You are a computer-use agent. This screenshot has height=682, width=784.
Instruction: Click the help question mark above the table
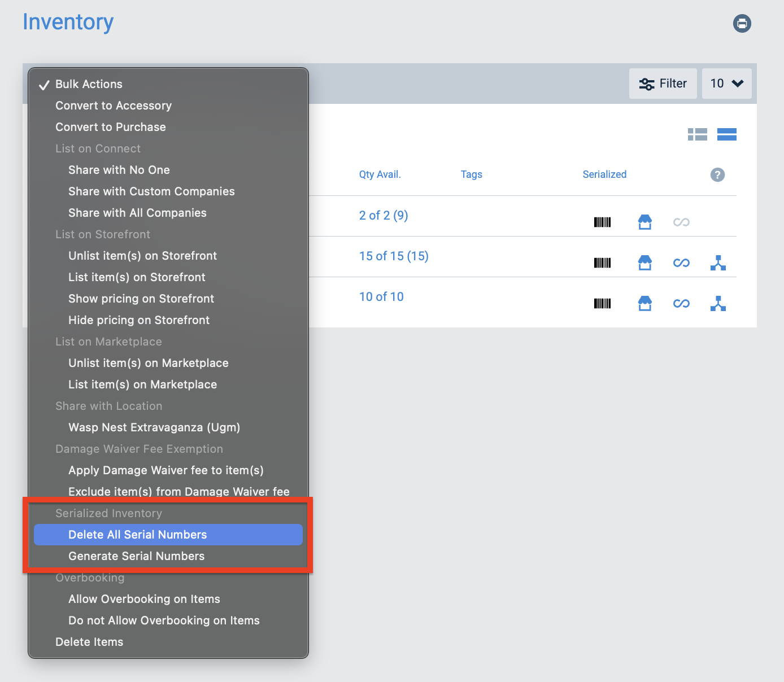pyautogui.click(x=717, y=175)
